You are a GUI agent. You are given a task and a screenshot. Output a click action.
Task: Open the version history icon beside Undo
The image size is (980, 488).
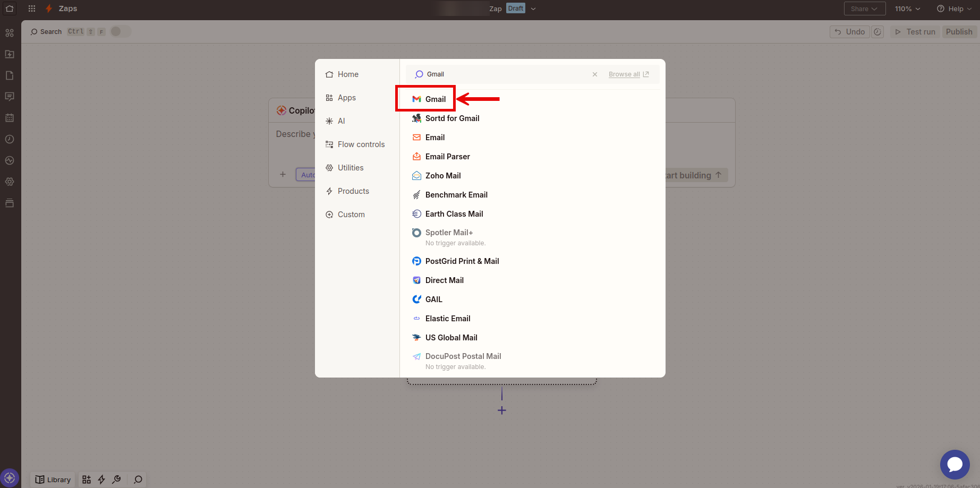[877, 32]
